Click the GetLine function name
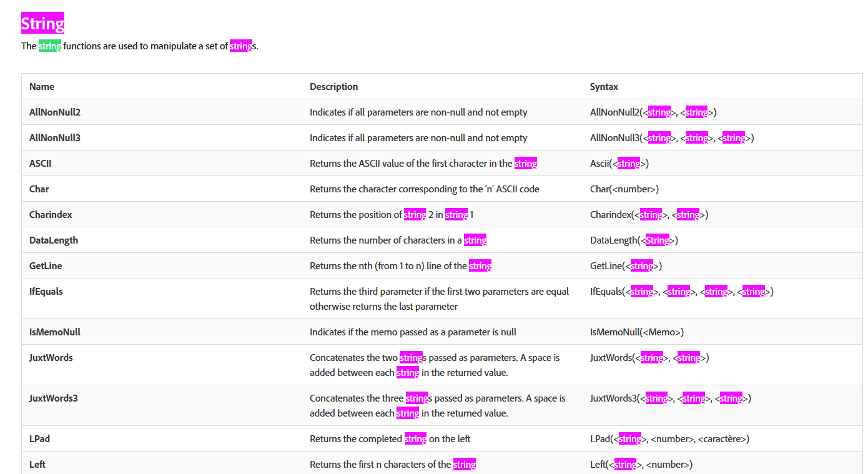Viewport: 868px width, 474px height. coord(45,265)
